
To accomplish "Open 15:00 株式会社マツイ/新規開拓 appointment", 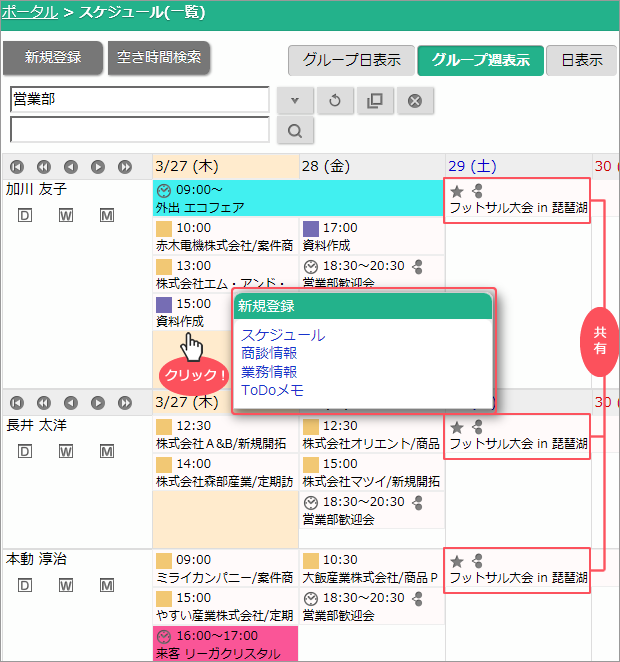I will [x=371, y=472].
